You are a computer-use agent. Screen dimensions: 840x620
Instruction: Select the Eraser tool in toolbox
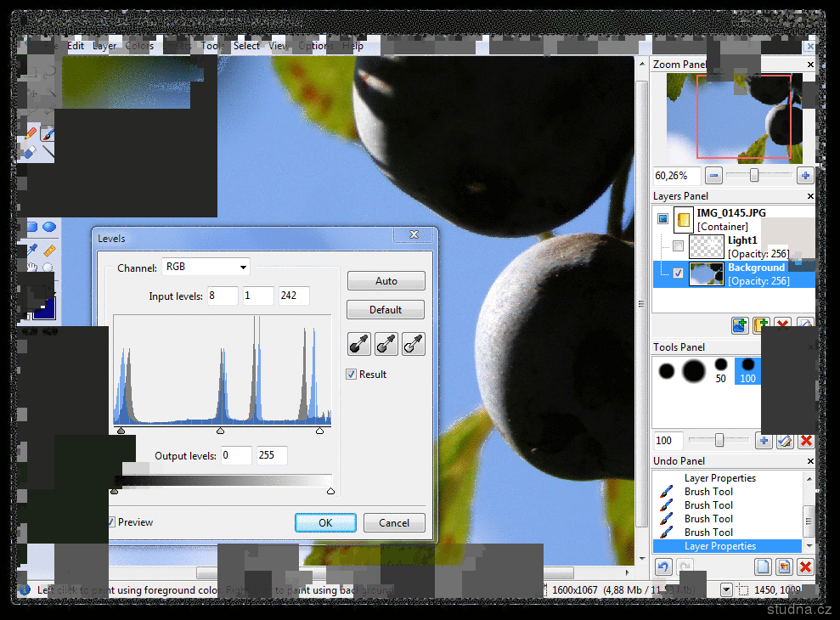tap(31, 152)
